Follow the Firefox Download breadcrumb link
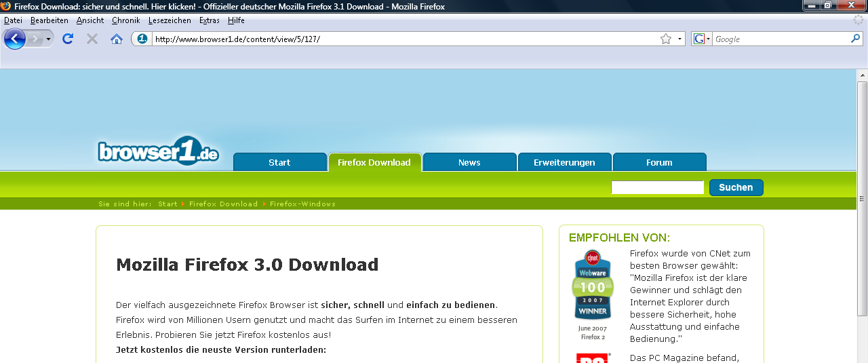868x363 pixels. click(224, 204)
